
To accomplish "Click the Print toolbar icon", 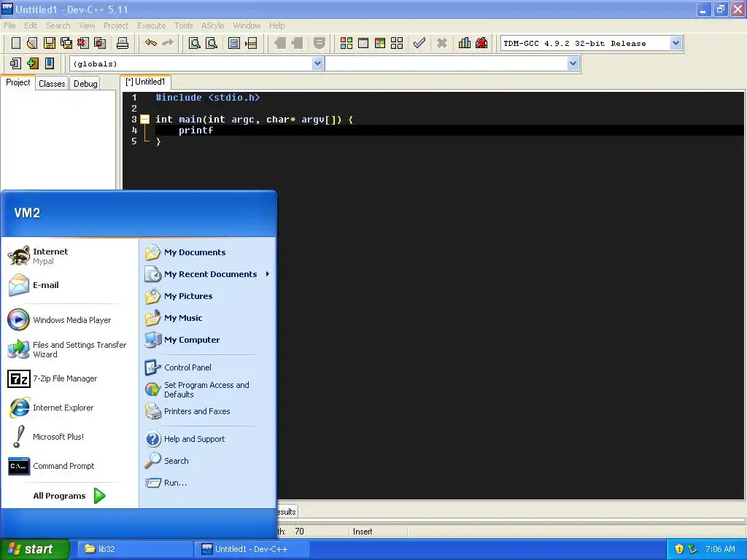I will pos(123,43).
